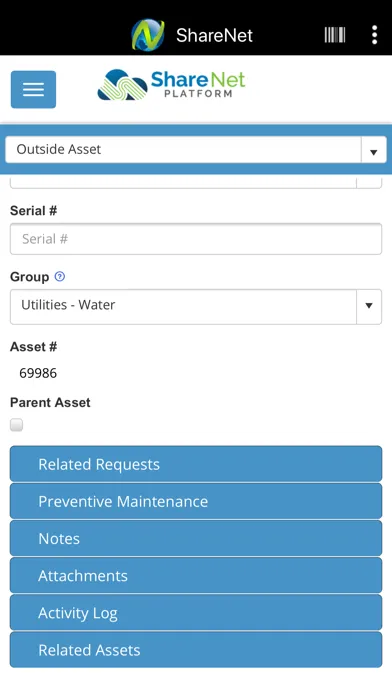Show the Activity Log section
Viewport: 392px width, 696px height.
(x=196, y=613)
